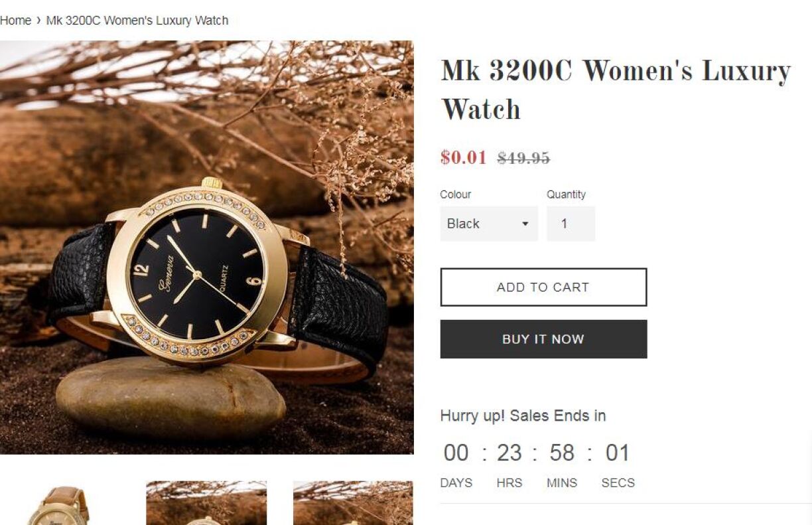The width and height of the screenshot is (812, 525).
Task: Open the Colour dropdown showing Black
Action: tap(489, 224)
